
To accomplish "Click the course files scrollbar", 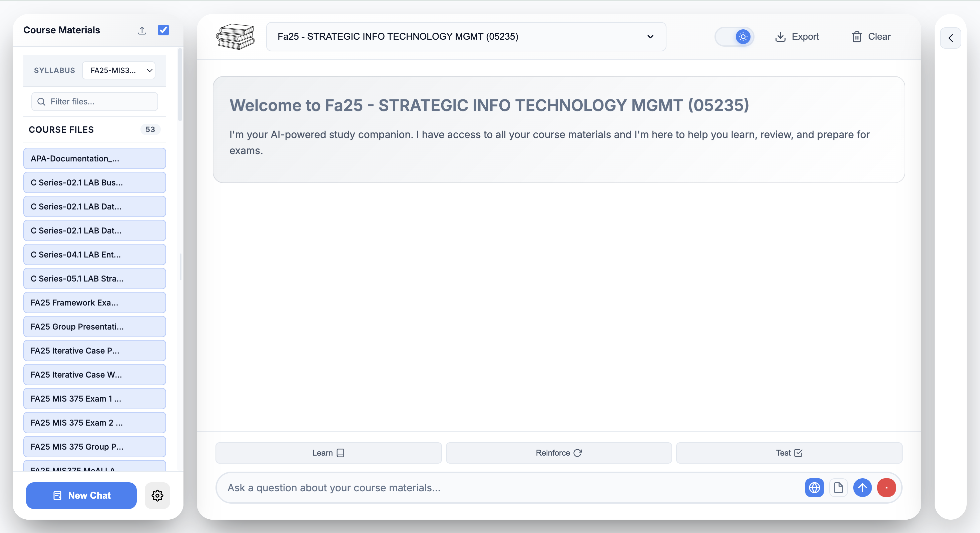I will point(180,84).
